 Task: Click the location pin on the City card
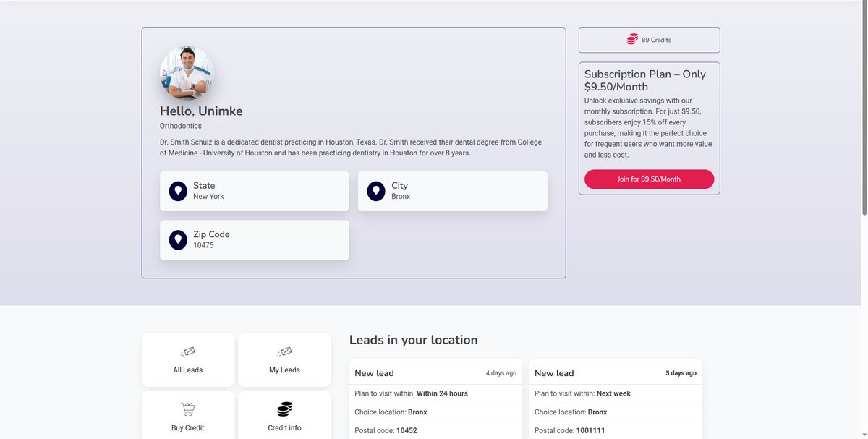(376, 190)
